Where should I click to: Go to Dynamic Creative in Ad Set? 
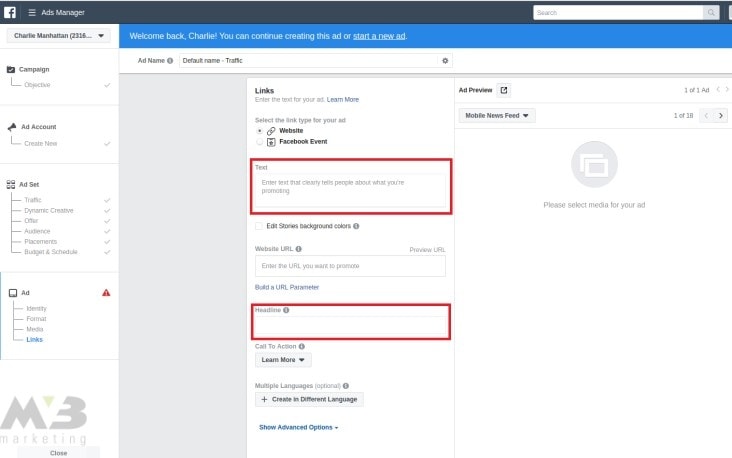[x=49, y=211]
